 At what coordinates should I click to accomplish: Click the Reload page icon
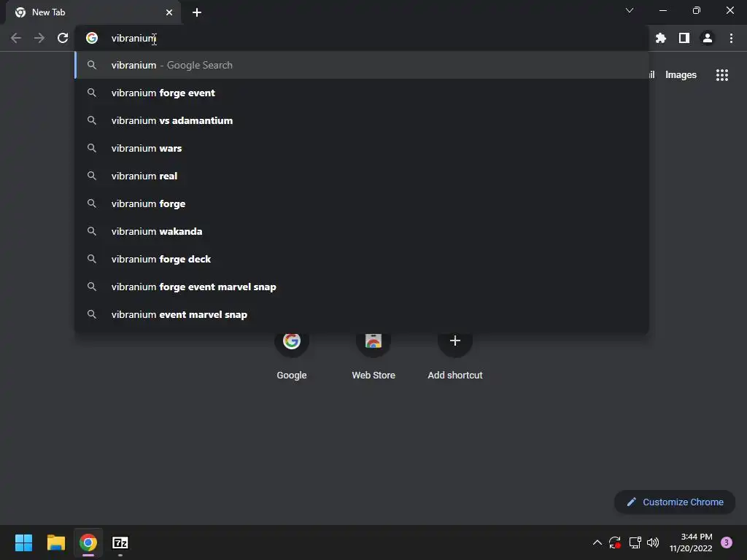pos(63,38)
